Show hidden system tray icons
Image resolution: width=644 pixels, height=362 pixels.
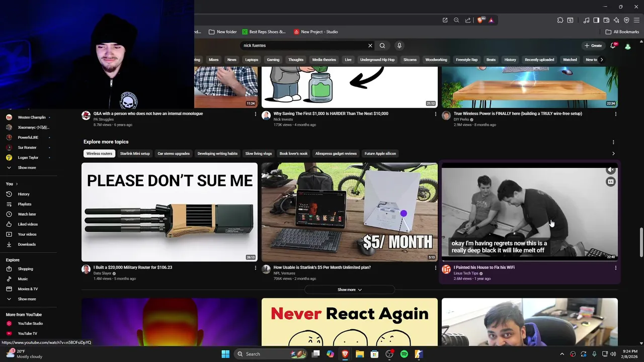[x=562, y=354]
